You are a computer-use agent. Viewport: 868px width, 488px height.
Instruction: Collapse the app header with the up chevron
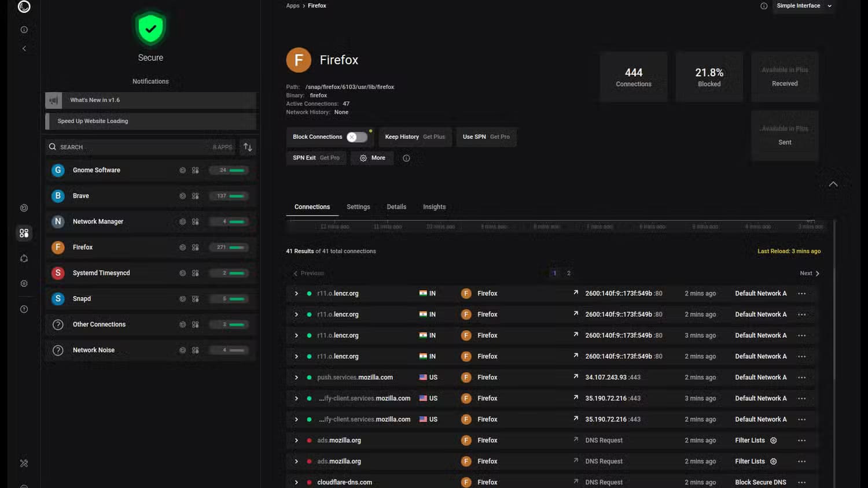[833, 184]
